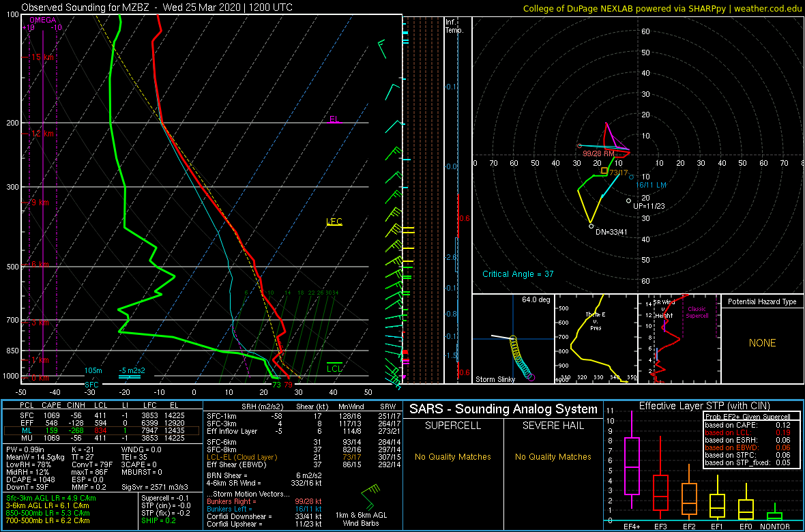Click the 'Supercell = -0.1' parameter
This screenshot has width=805, height=532.
tap(167, 498)
